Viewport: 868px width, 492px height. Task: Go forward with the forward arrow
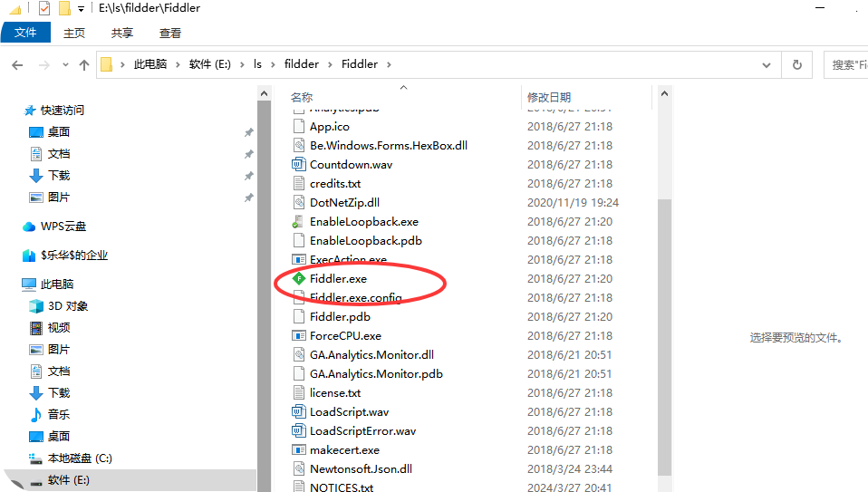[43, 65]
